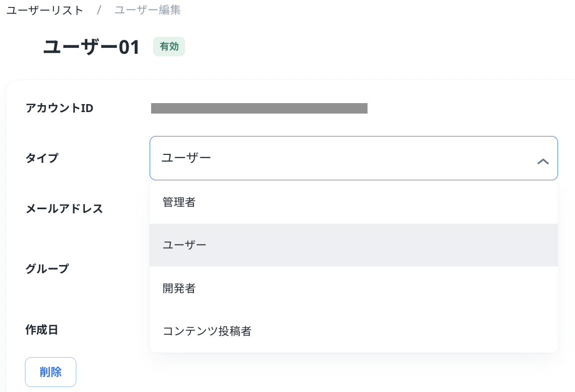
Task: Click the ユーザー01 page heading
Action: tap(92, 48)
